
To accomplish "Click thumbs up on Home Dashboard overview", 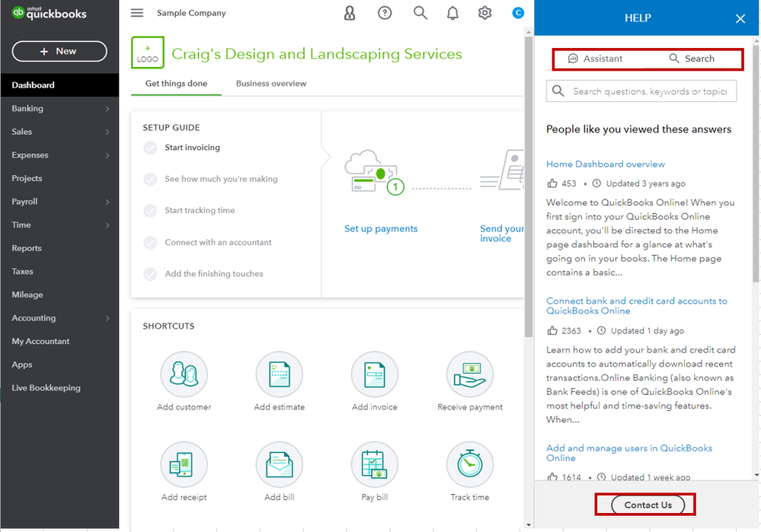I will [x=552, y=183].
